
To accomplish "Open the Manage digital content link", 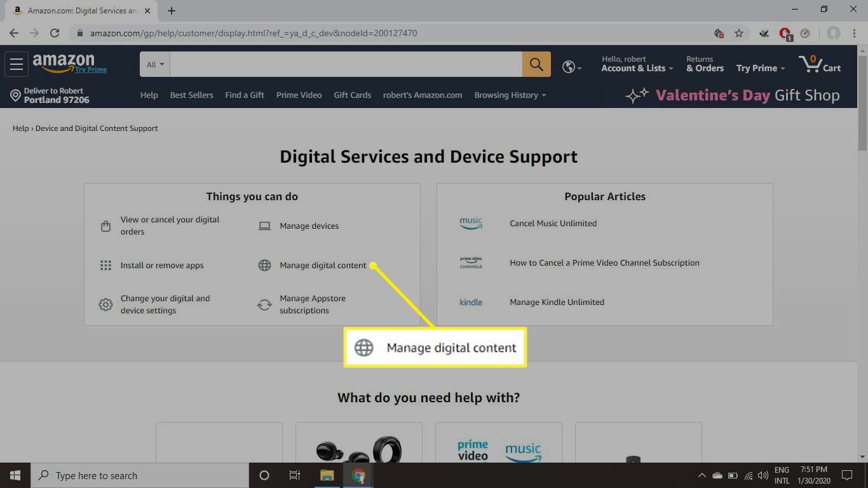I will [323, 266].
